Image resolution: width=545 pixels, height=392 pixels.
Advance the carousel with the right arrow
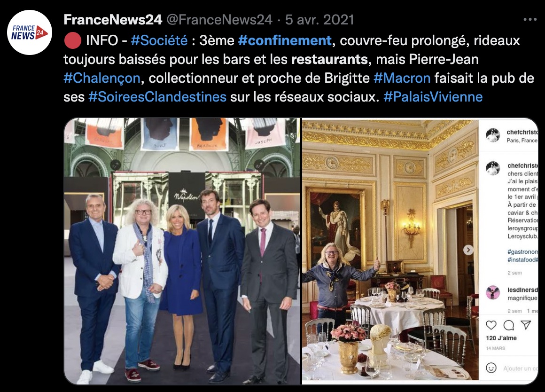[468, 250]
